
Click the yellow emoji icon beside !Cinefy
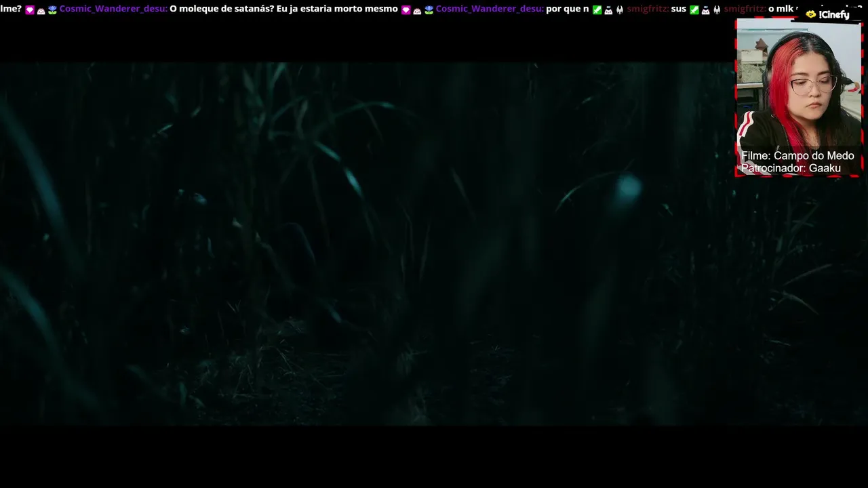[811, 14]
